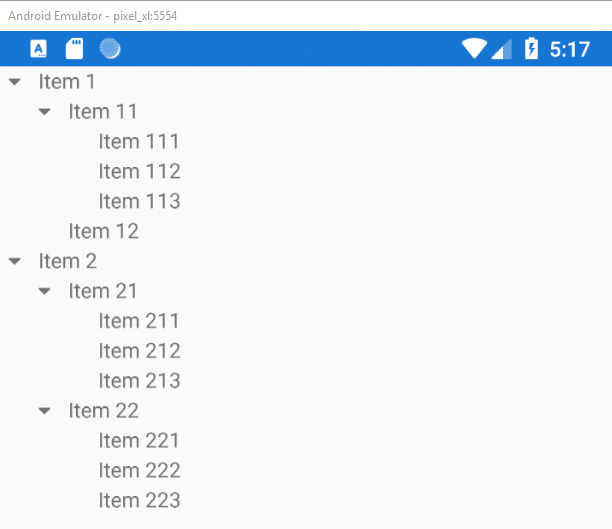Click the Item 2 label
612x529 pixels.
[68, 261]
